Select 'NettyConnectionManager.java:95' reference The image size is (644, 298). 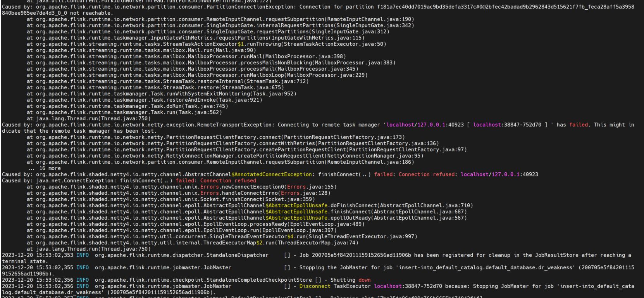point(374,156)
